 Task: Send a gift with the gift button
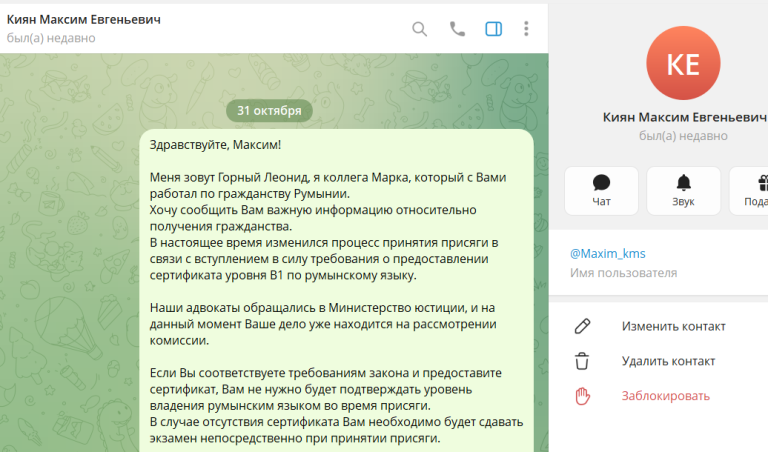[x=749, y=191]
